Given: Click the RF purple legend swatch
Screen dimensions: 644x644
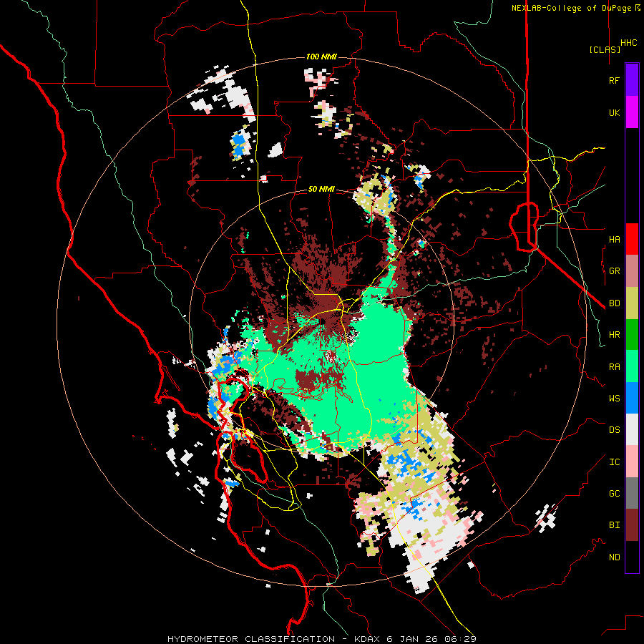Looking at the screenshot, I should 632,80.
